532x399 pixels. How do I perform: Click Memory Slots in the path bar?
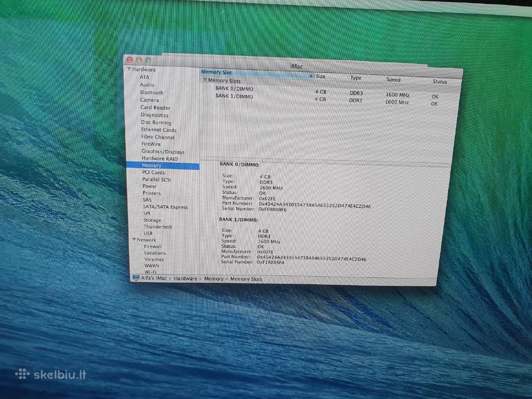[246, 279]
